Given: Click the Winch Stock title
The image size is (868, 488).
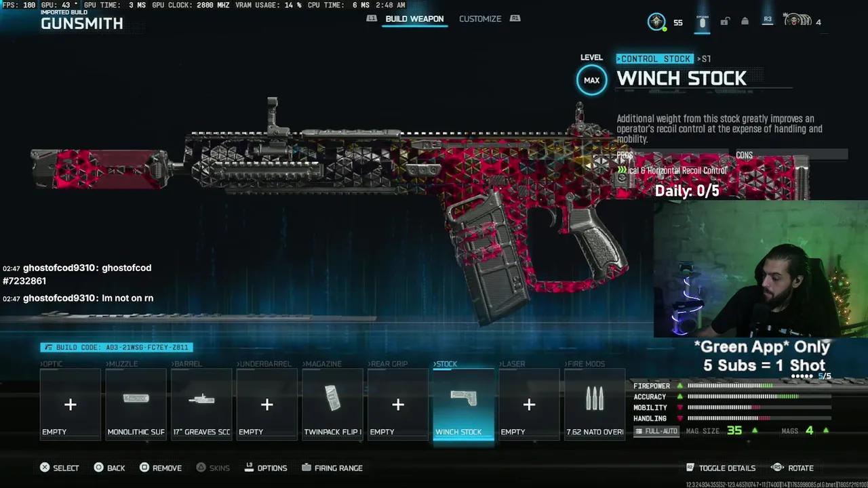Looking at the screenshot, I should [682, 79].
